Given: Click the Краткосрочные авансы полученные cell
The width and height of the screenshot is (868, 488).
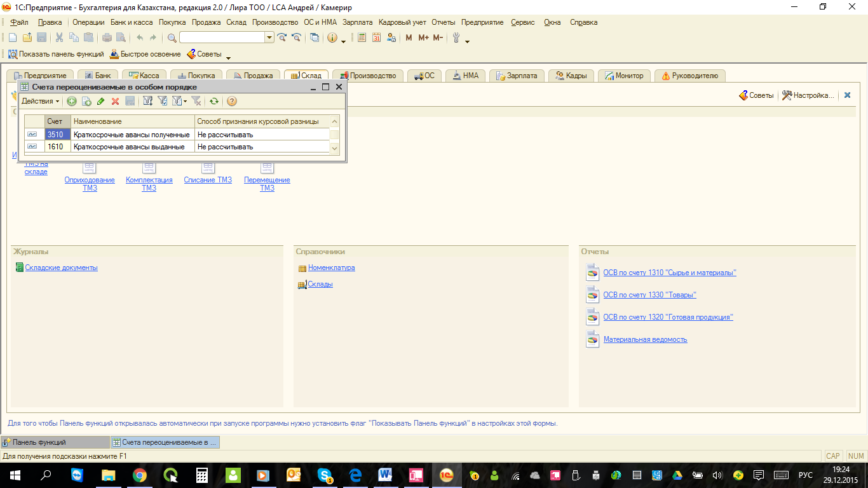Looking at the screenshot, I should (x=132, y=135).
